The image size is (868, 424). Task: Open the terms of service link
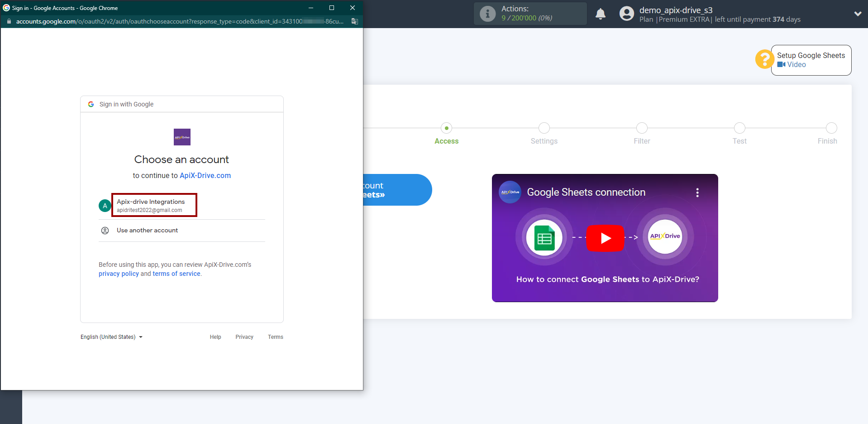[176, 274]
